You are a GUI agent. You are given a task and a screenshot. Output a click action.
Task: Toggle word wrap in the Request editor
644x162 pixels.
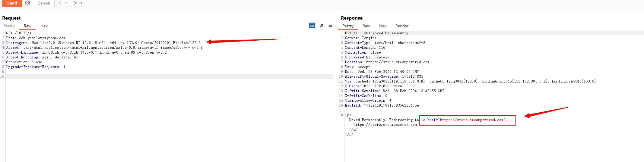pyautogui.click(x=312, y=26)
